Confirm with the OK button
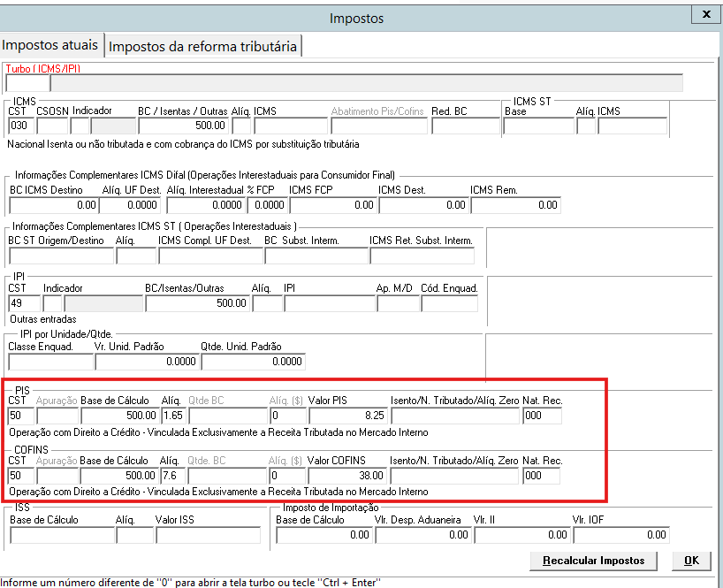 coord(691,561)
